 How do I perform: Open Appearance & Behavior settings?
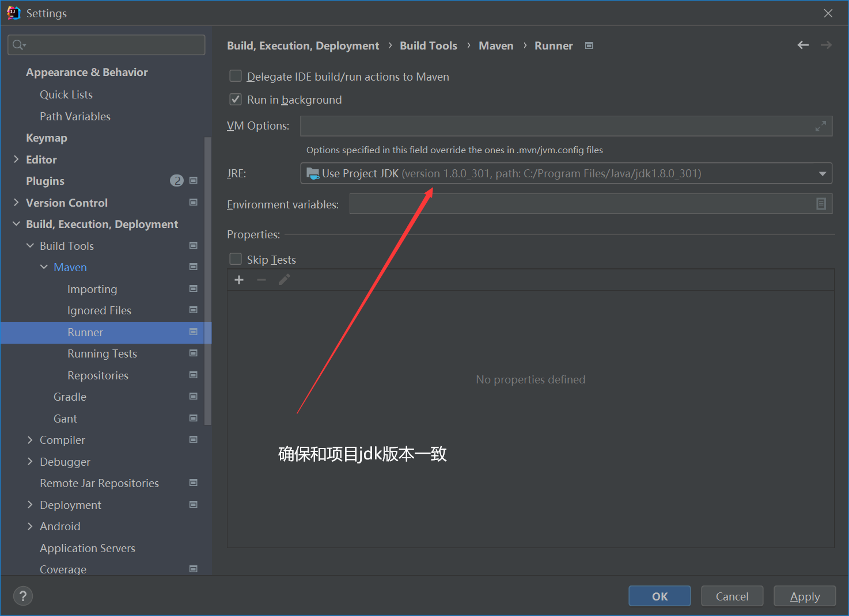coord(87,72)
